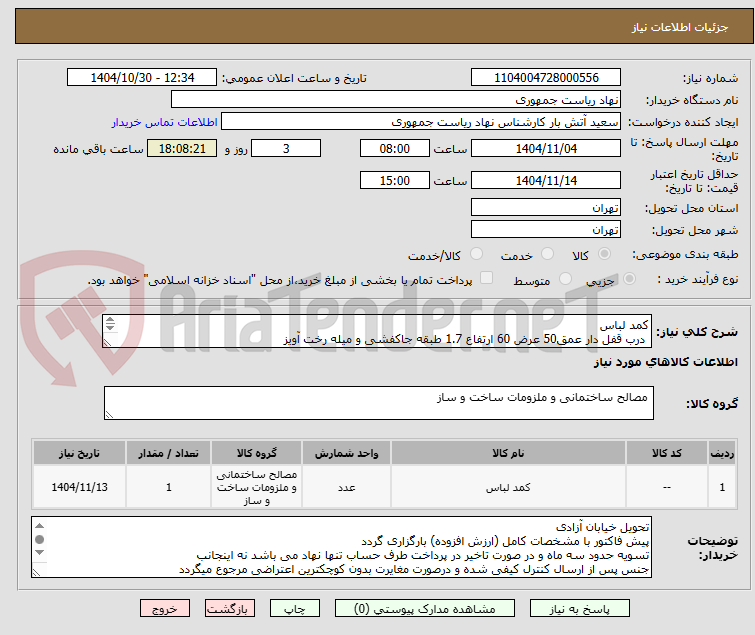The height and width of the screenshot is (635, 755).
Task: Click the گروه کالا column header
Action: 257,453
